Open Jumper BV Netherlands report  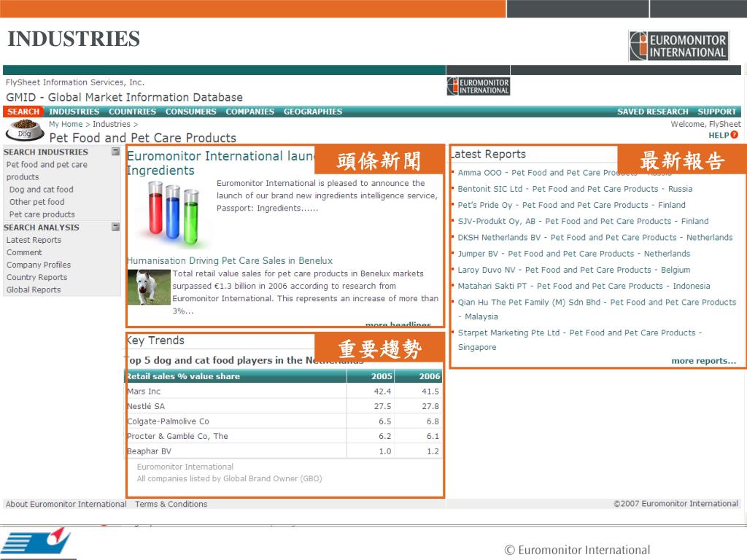pos(574,253)
